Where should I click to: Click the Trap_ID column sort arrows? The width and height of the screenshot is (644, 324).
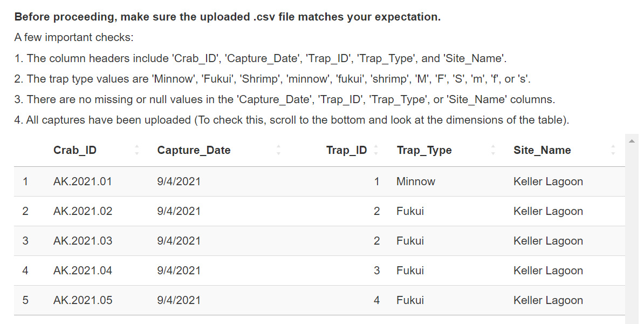pyautogui.click(x=376, y=150)
